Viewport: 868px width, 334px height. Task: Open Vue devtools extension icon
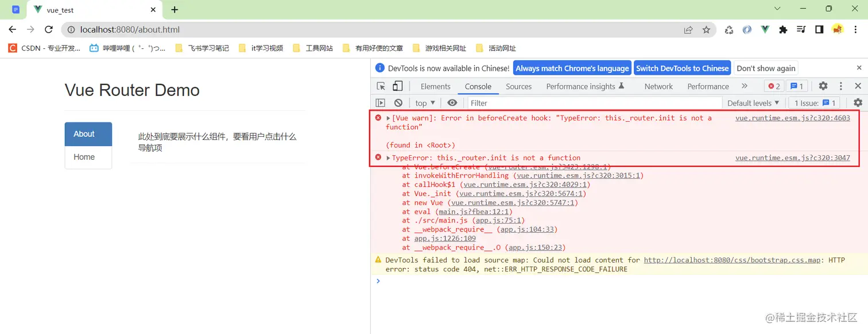[x=765, y=30]
